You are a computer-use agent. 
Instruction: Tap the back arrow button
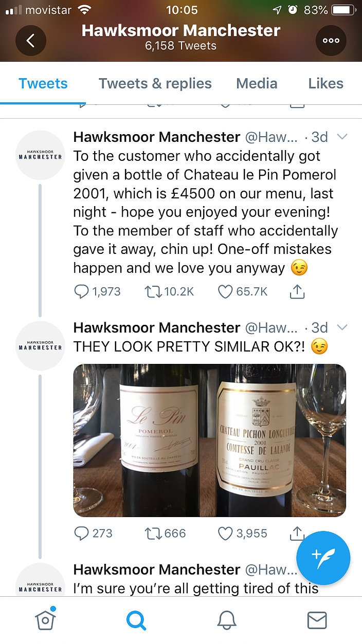31,41
